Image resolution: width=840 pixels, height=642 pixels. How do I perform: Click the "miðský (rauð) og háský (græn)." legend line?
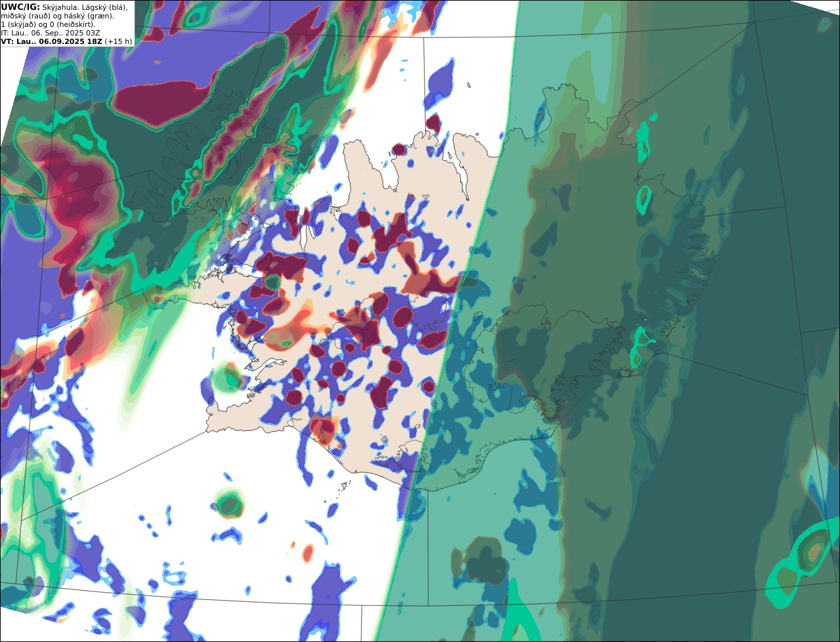click(x=57, y=16)
